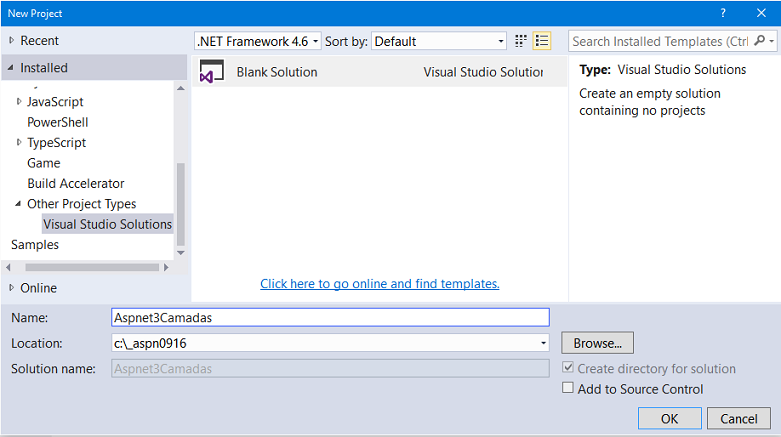Follow the go online and find templates link
This screenshot has height=437, width=781.
coord(380,284)
